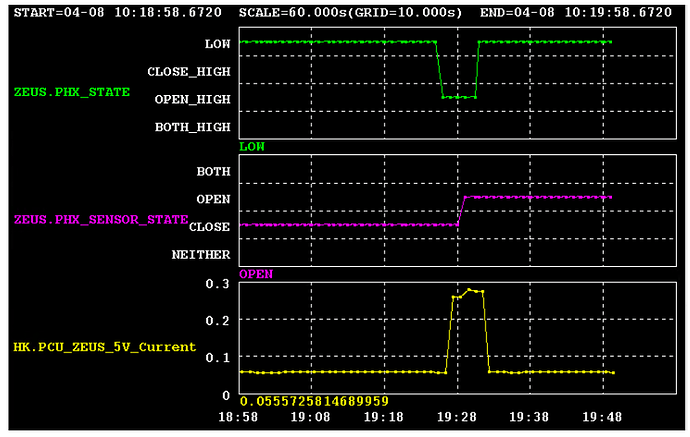690x437 pixels.
Task: Click the magenta OPEN current value readout
Action: pos(255,273)
